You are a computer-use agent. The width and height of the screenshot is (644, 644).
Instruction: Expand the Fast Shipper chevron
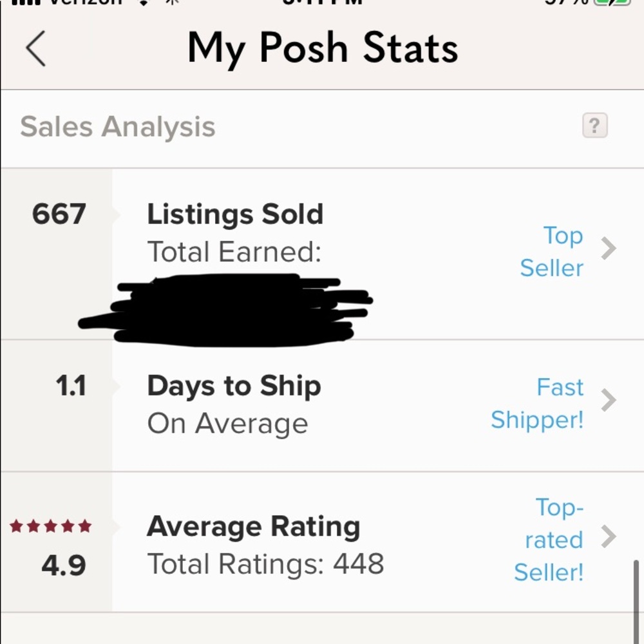pos(609,400)
